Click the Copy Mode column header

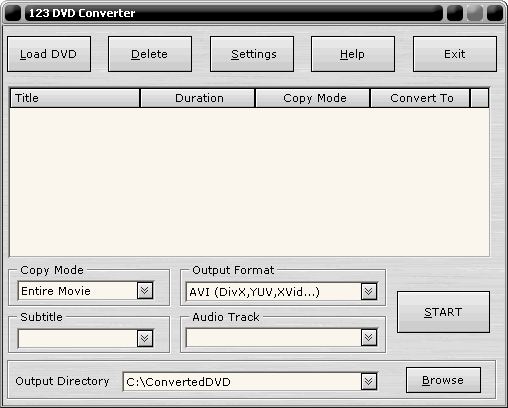(313, 98)
